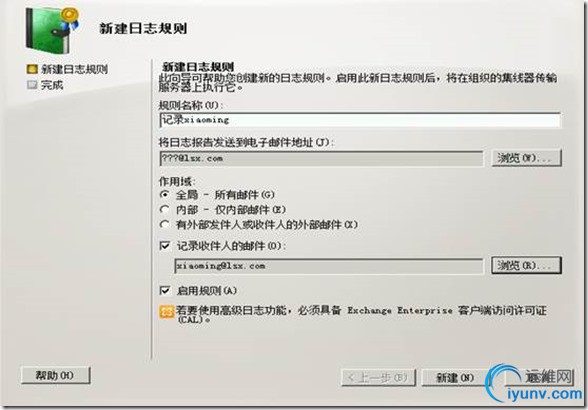Click 新建(N) to create the rule
Screen dimensions: 588x410
pos(454,377)
